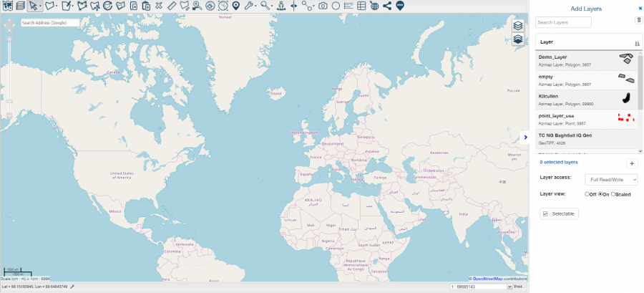The height and width of the screenshot is (293, 644).
Task: Expand the connected nodes tool dropdown
Action: (x=313, y=6)
